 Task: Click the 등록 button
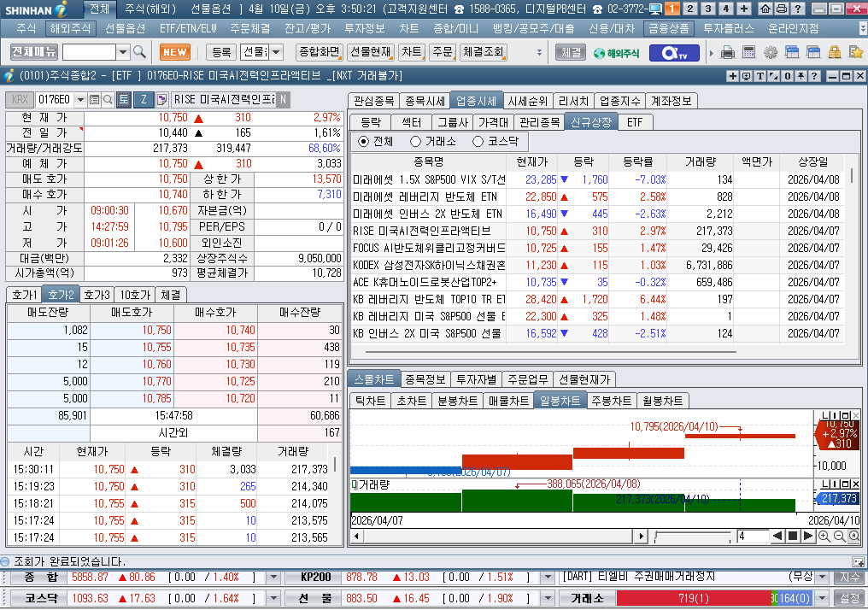pos(221,52)
